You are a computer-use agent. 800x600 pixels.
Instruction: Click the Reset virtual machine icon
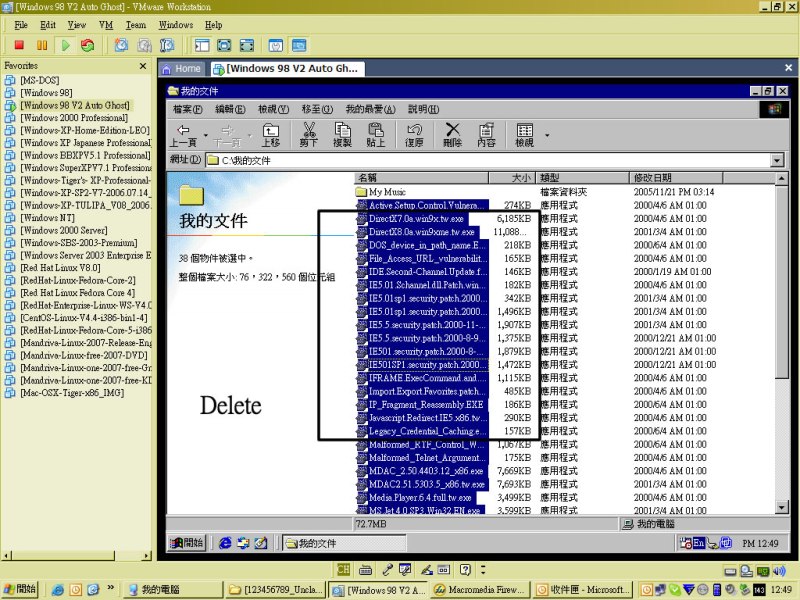tap(88, 45)
